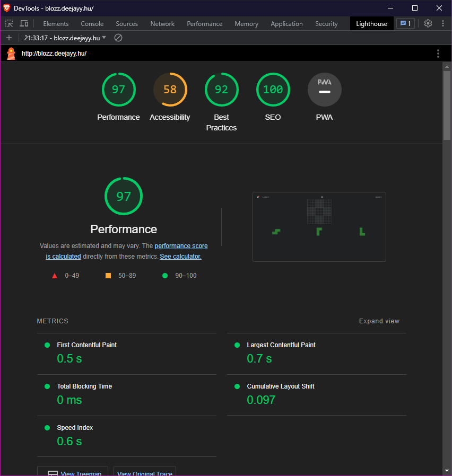
Task: Toggle the device toolbar icon
Action: 24,23
